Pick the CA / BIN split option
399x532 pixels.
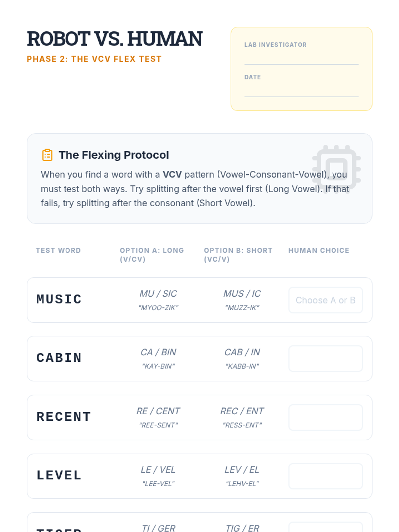(158, 352)
